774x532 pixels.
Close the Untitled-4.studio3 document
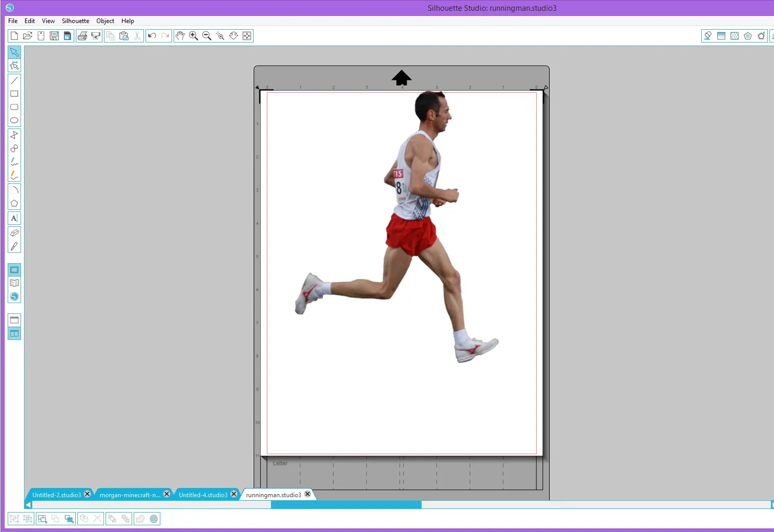point(234,494)
